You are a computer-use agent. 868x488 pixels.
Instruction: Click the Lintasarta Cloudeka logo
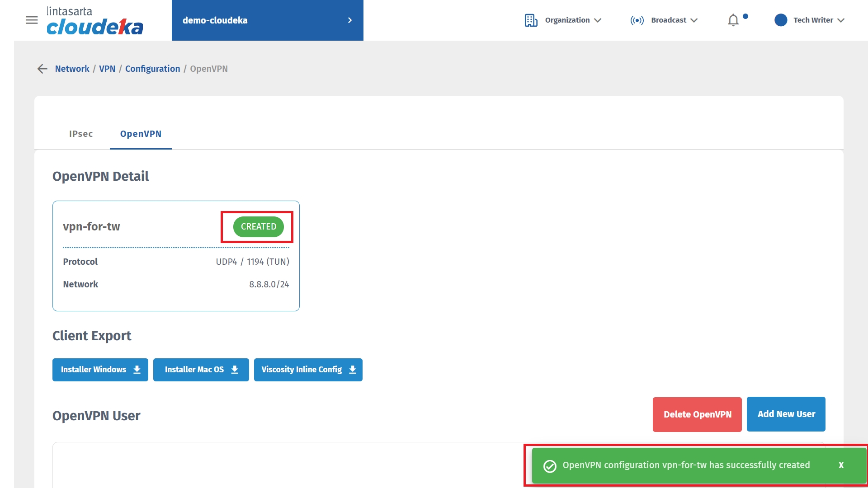pos(95,21)
